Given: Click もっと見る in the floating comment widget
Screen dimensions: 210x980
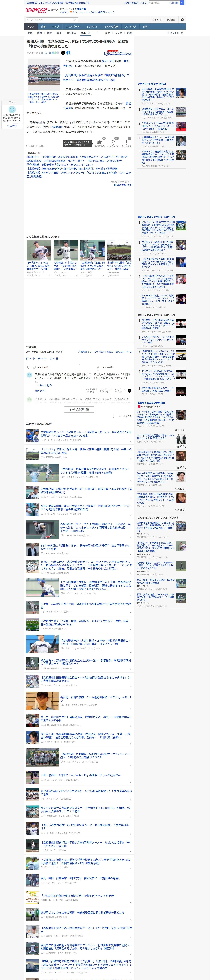Looking at the screenshot, I should click(x=12, y=126).
